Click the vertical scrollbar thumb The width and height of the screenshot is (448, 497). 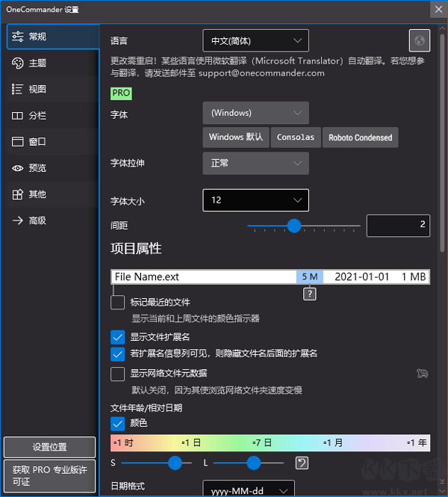pos(442,143)
